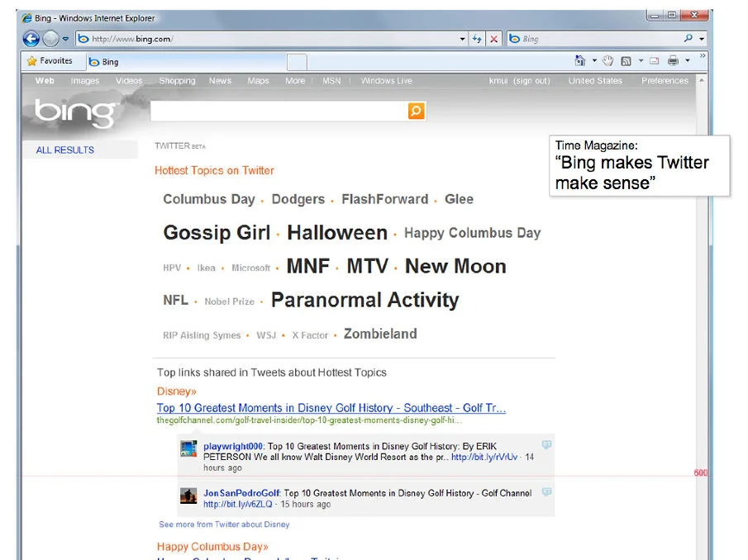Viewport: 748px width, 560px height.
Task: Open Top 10 Greatest Moments Disney Golf link
Action: 331,408
